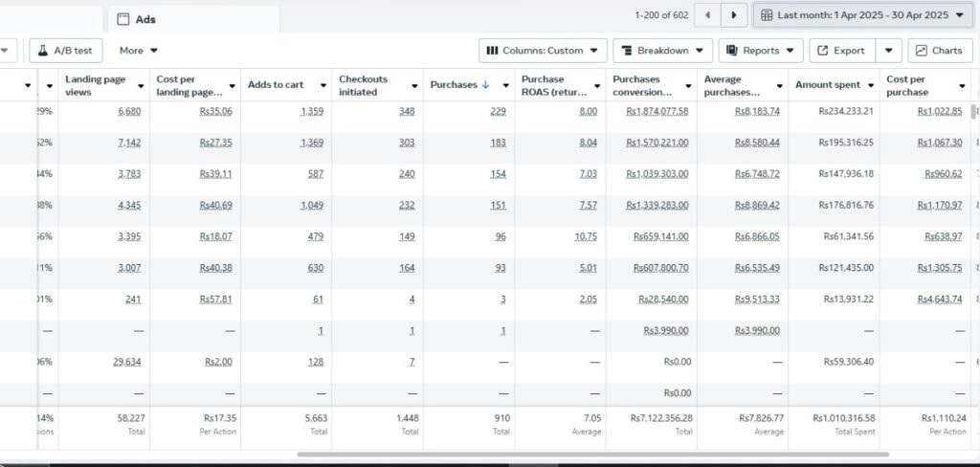Select amount spent Rs59,306.40

pyautogui.click(x=849, y=362)
